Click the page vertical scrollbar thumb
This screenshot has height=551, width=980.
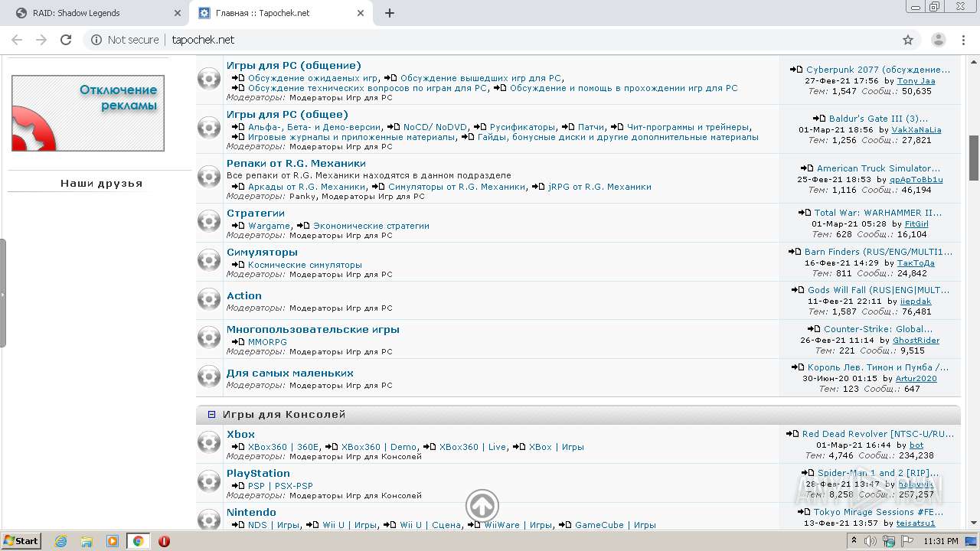click(974, 158)
